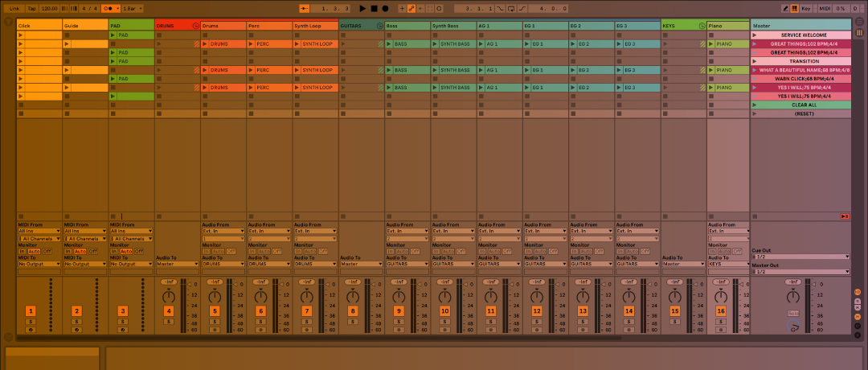
Task: Launch the TRANSITION scene
Action: [754, 61]
